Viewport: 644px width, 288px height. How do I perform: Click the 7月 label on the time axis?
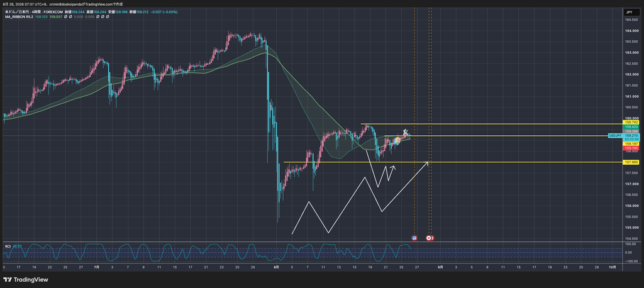point(97,267)
